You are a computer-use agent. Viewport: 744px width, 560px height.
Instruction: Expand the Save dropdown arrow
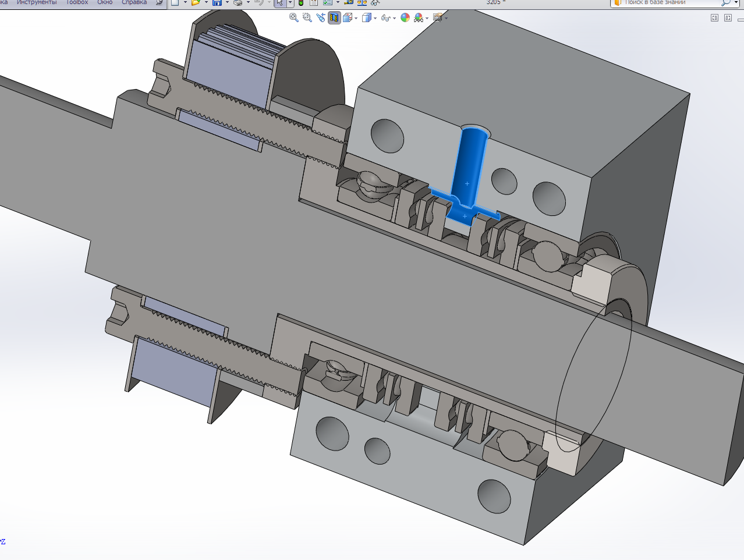coord(227,2)
